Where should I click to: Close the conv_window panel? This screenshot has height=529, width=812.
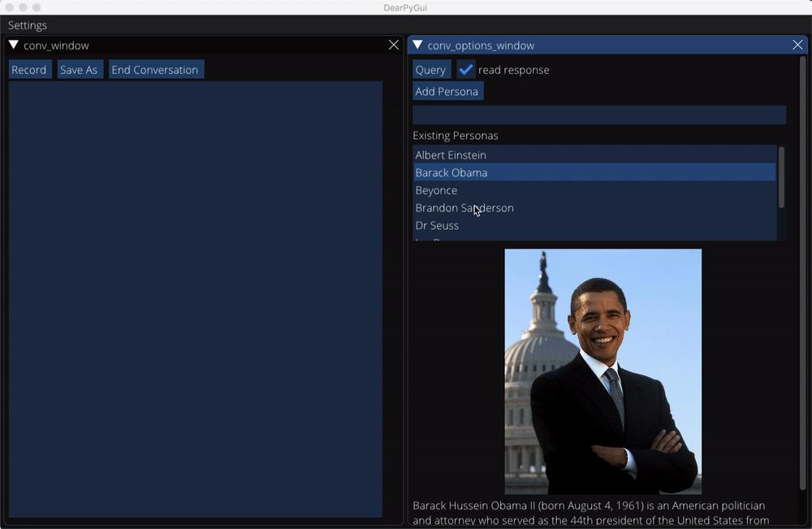coord(394,46)
